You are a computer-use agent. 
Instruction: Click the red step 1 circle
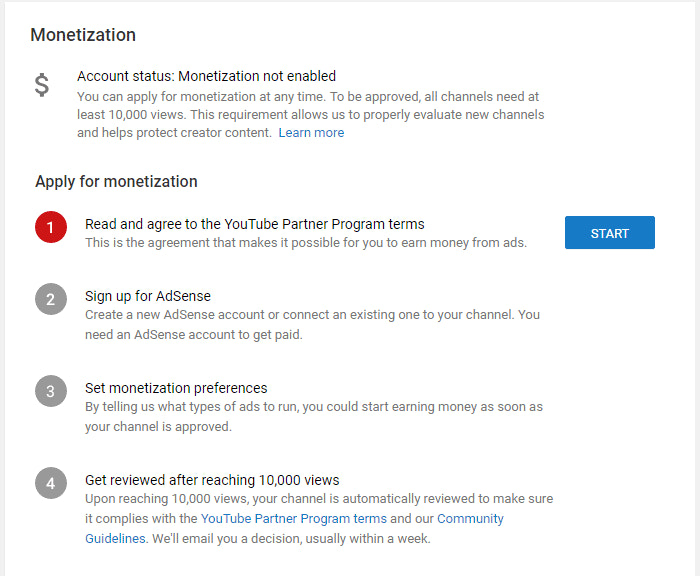51,229
